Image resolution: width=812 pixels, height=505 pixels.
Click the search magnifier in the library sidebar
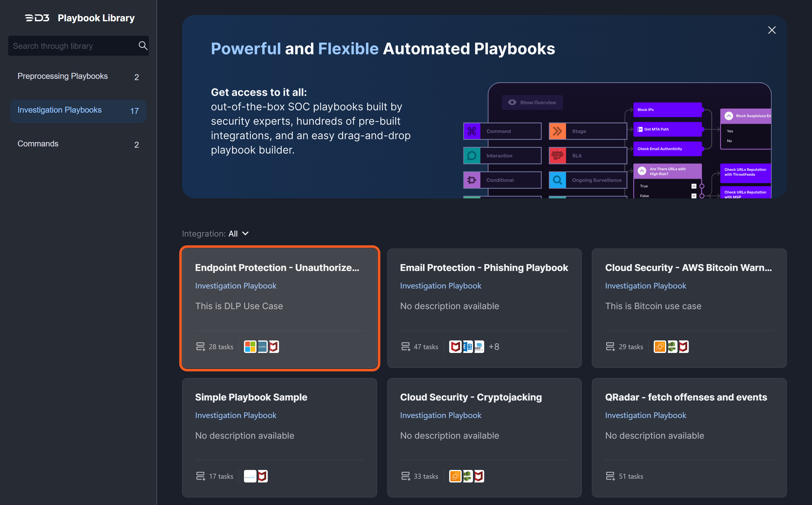pyautogui.click(x=143, y=45)
